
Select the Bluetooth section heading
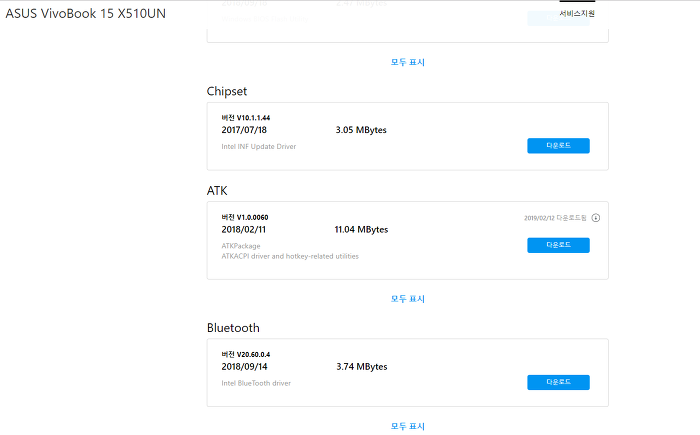(233, 328)
